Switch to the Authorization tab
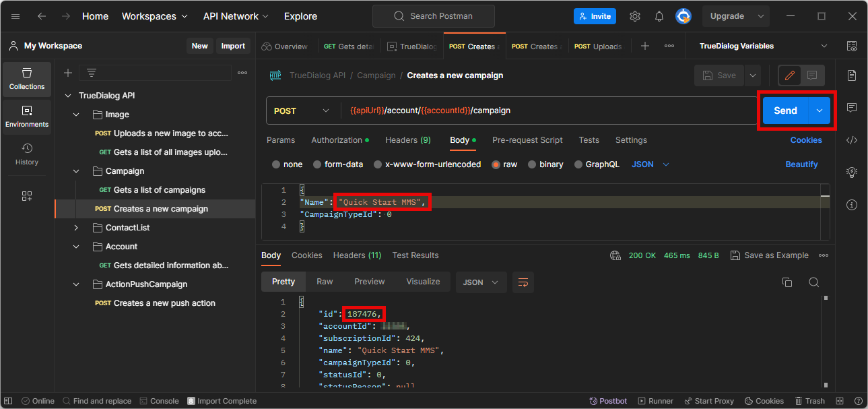This screenshot has height=409, width=868. point(340,140)
